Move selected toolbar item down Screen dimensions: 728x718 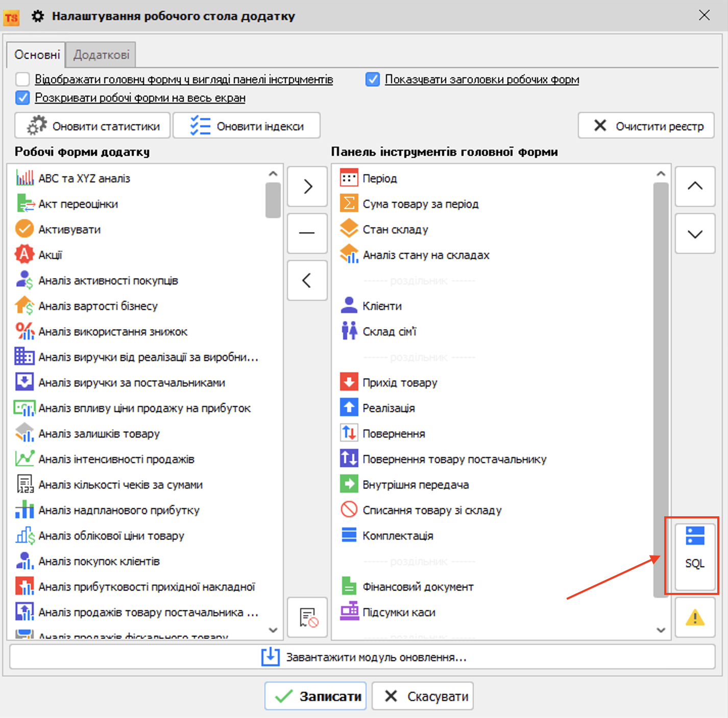(694, 234)
